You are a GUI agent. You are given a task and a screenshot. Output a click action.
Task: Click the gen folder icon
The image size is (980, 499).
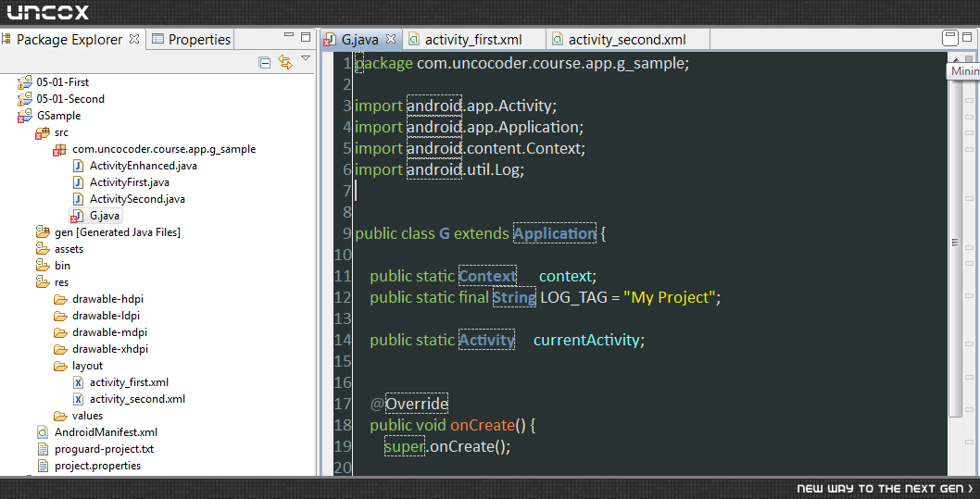(43, 231)
